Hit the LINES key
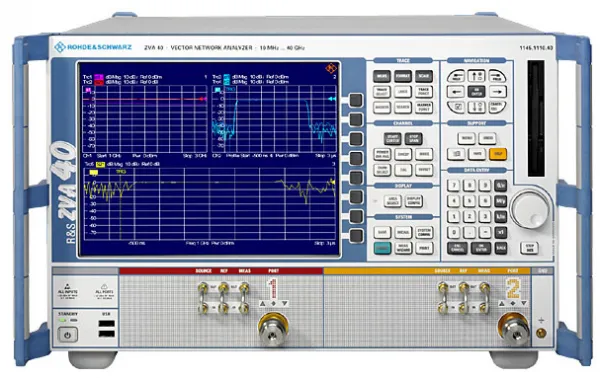Screen dimensions: 600x378 pos(403,91)
